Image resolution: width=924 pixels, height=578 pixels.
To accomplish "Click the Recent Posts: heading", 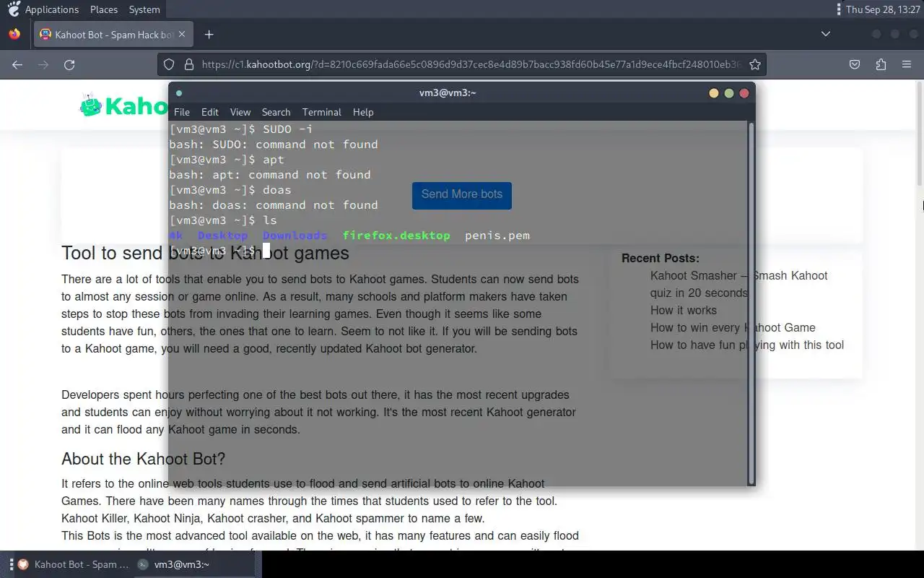I will [x=661, y=258].
